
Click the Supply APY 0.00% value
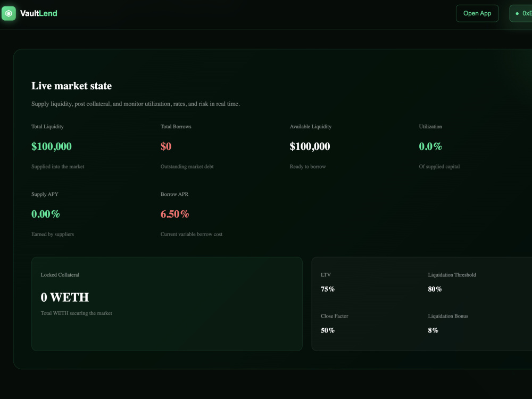click(45, 214)
